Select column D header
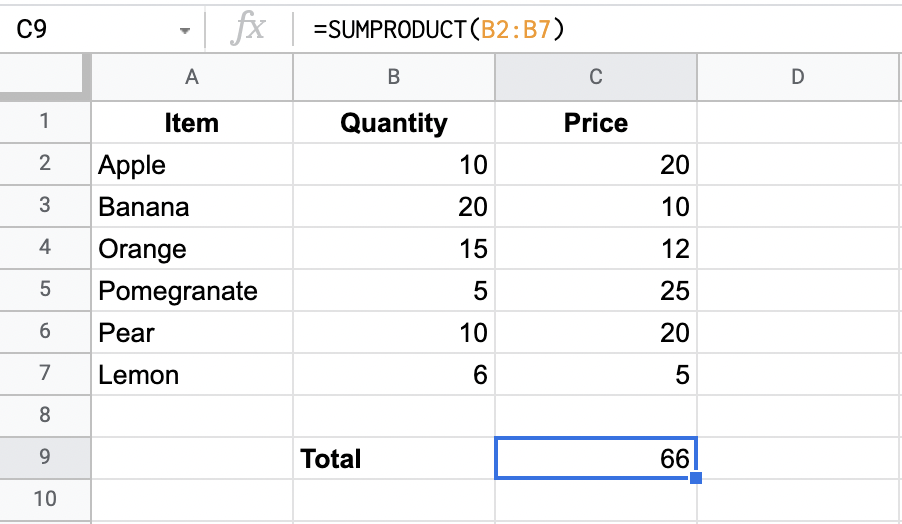 coord(797,77)
